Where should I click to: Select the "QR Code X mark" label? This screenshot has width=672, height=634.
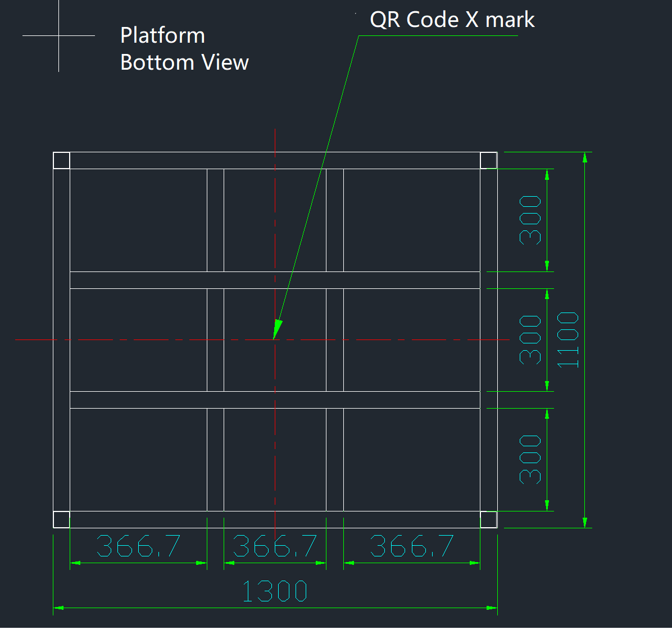452,20
